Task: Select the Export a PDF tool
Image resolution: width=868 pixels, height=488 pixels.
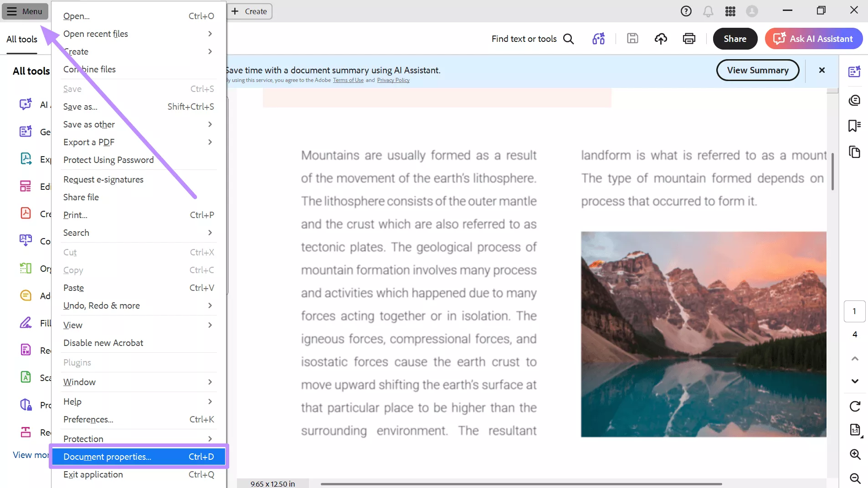Action: [25, 159]
